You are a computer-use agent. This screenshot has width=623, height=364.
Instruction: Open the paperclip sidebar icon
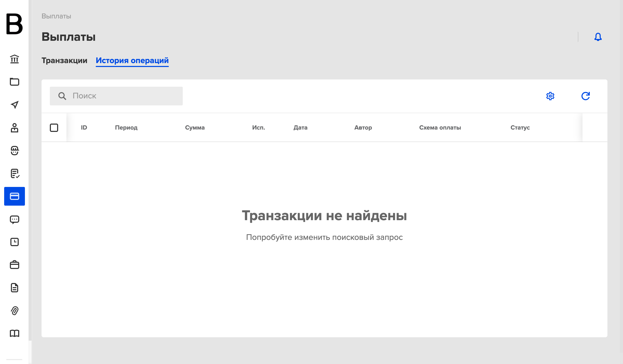[15, 311]
